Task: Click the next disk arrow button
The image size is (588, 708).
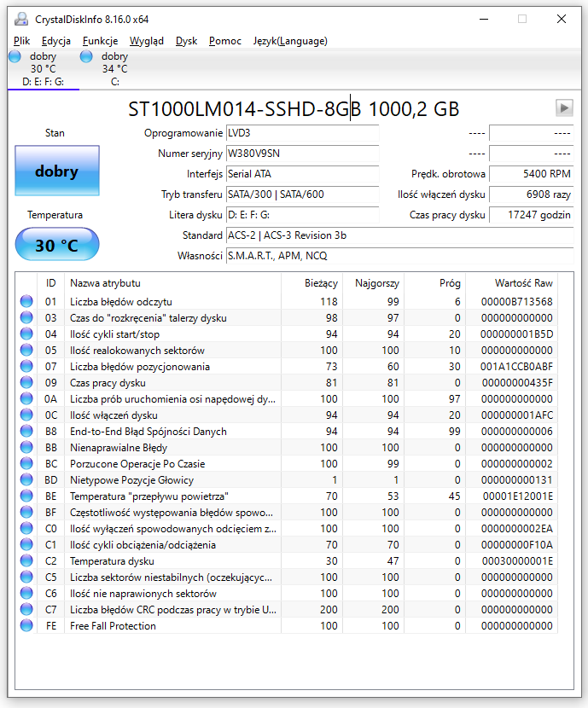Action: pyautogui.click(x=564, y=108)
